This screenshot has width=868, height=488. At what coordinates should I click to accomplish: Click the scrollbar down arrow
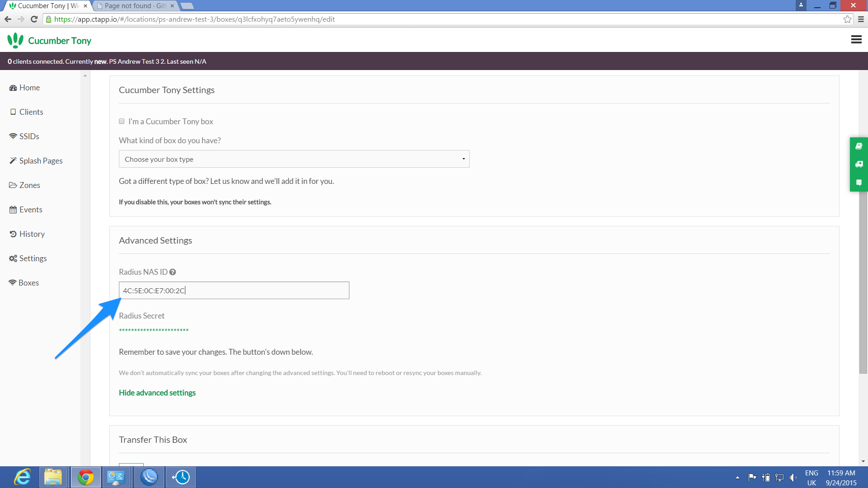pos(863,461)
